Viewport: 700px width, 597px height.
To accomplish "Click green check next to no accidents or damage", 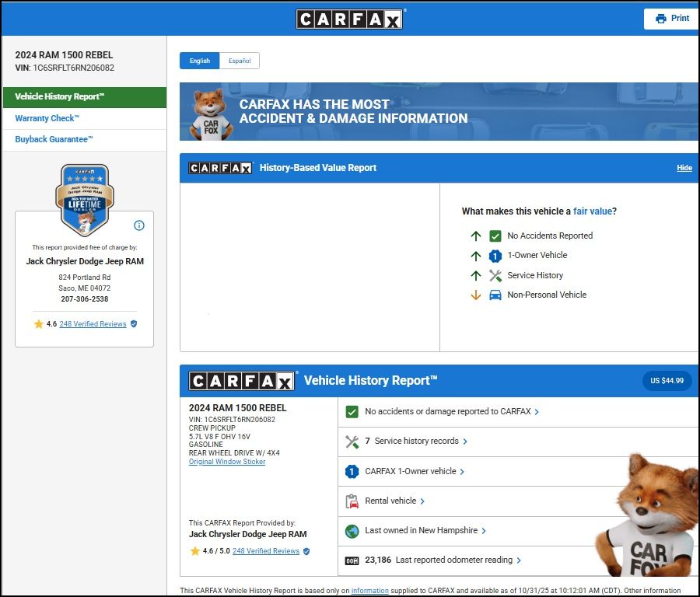I will (x=352, y=412).
